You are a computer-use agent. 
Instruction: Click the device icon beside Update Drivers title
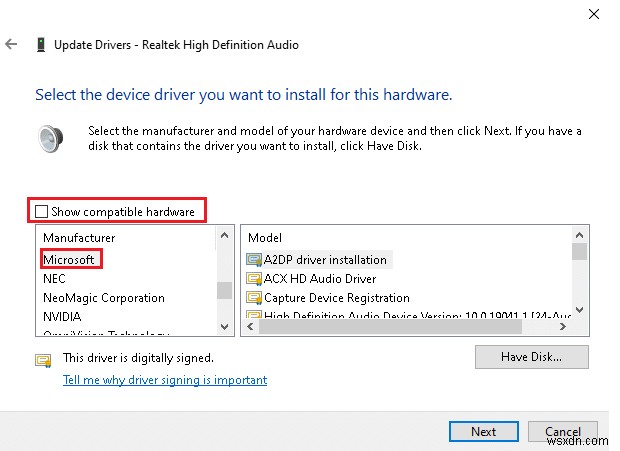[40, 45]
